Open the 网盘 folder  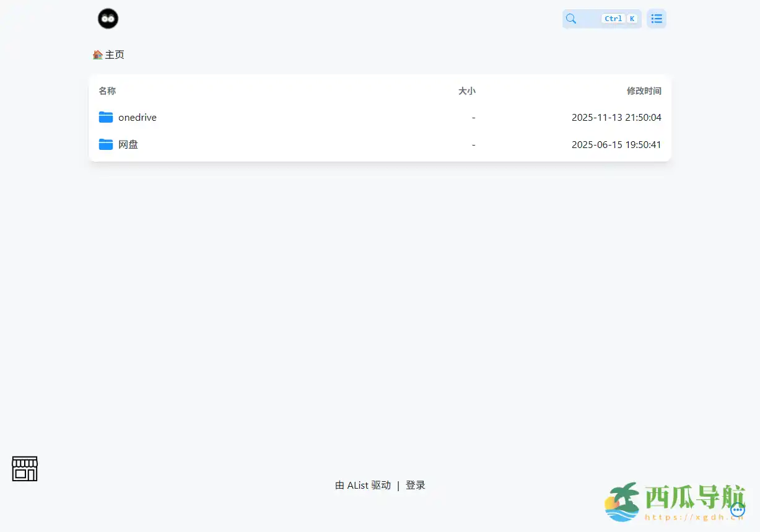128,144
